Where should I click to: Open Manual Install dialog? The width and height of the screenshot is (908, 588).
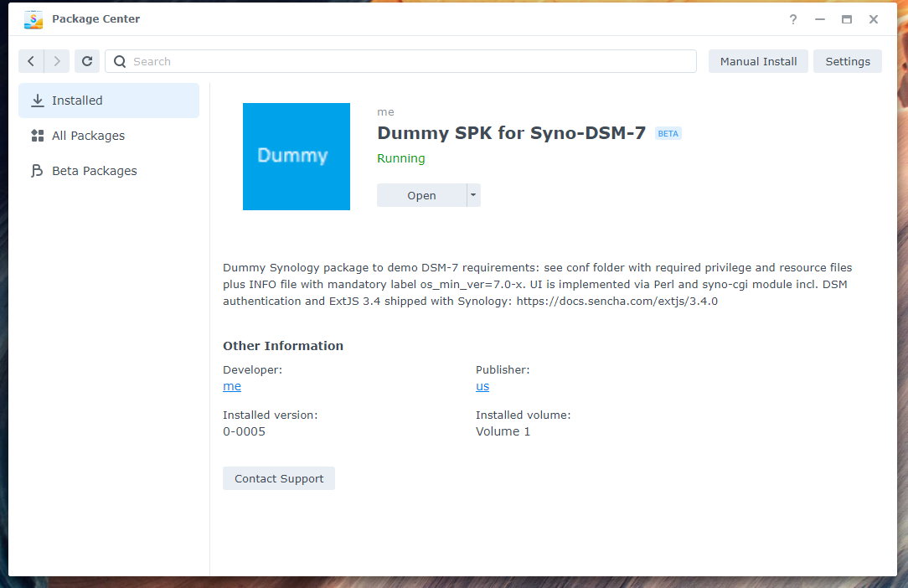[759, 61]
